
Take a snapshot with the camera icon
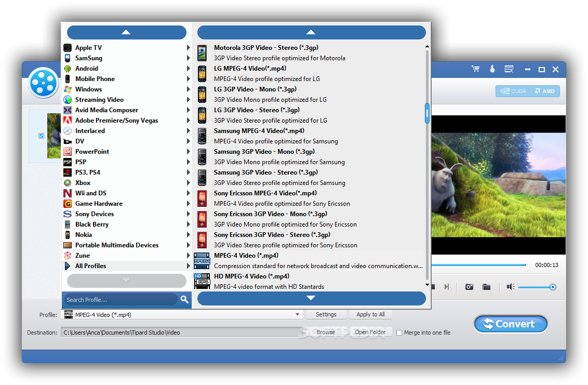(469, 287)
